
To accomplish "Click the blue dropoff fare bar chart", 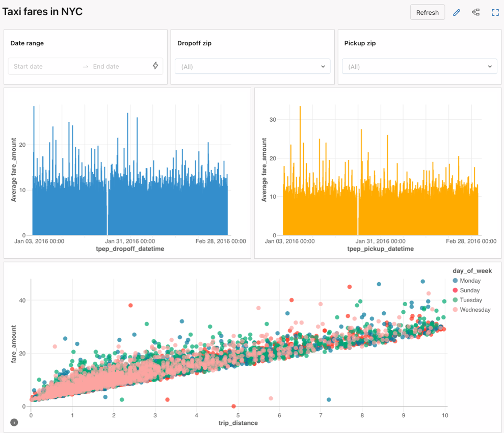I will click(x=130, y=204).
